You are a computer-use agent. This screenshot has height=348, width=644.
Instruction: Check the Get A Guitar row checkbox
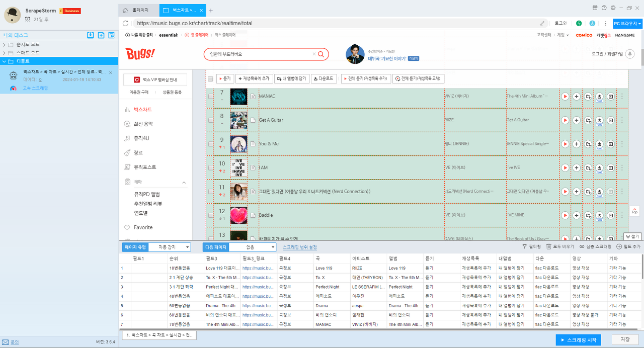coord(211,120)
